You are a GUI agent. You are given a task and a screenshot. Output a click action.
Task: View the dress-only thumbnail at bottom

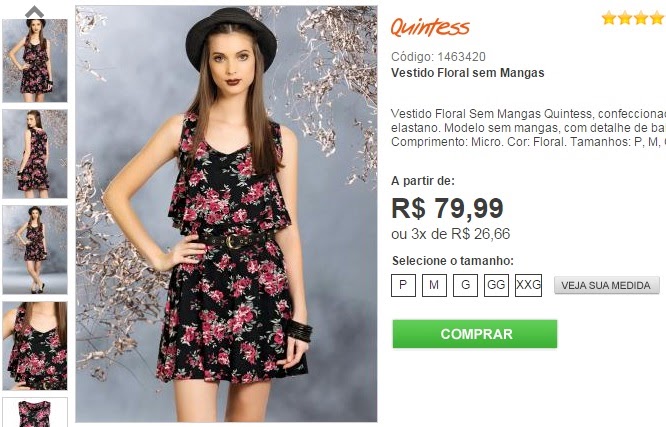pos(35,412)
